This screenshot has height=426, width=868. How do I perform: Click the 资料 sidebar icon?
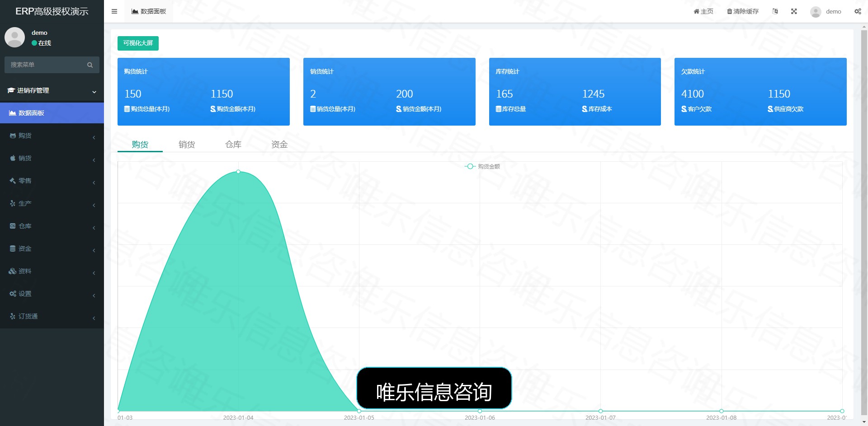pos(13,271)
